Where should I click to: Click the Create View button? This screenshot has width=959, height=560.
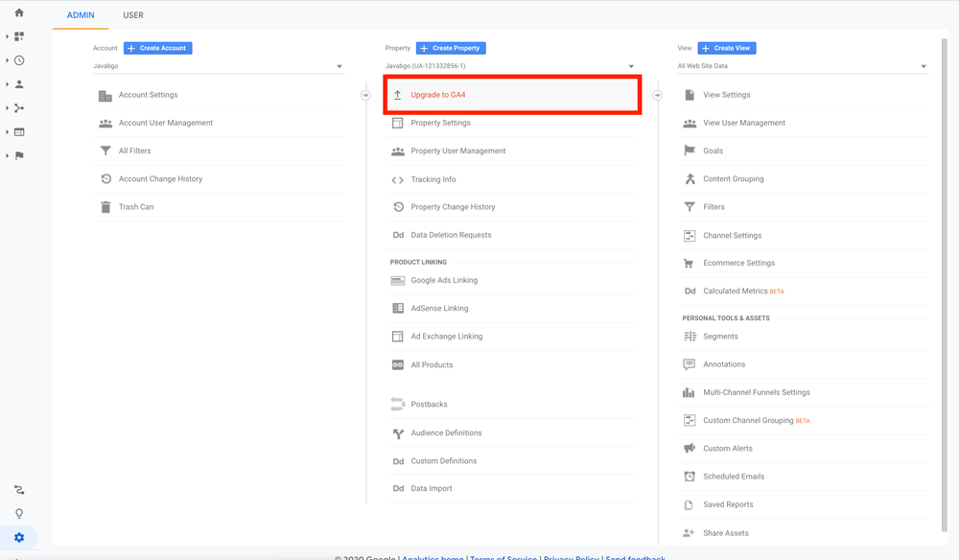pyautogui.click(x=727, y=48)
